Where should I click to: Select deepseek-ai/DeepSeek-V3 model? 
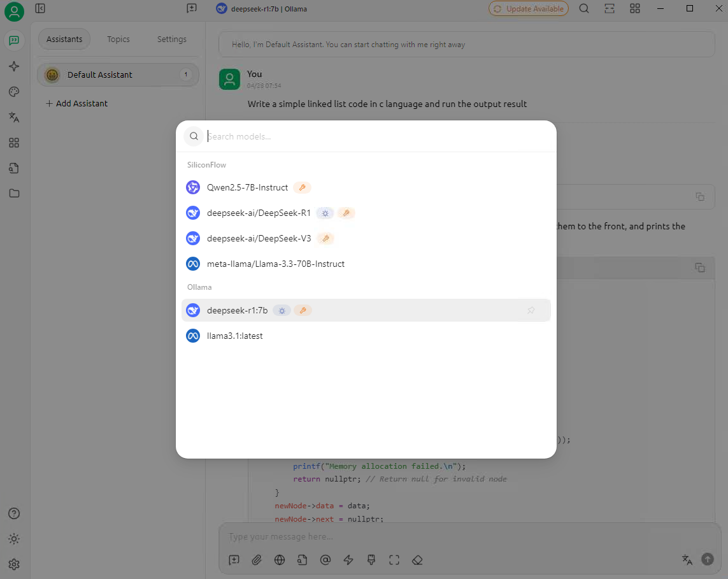click(366, 239)
